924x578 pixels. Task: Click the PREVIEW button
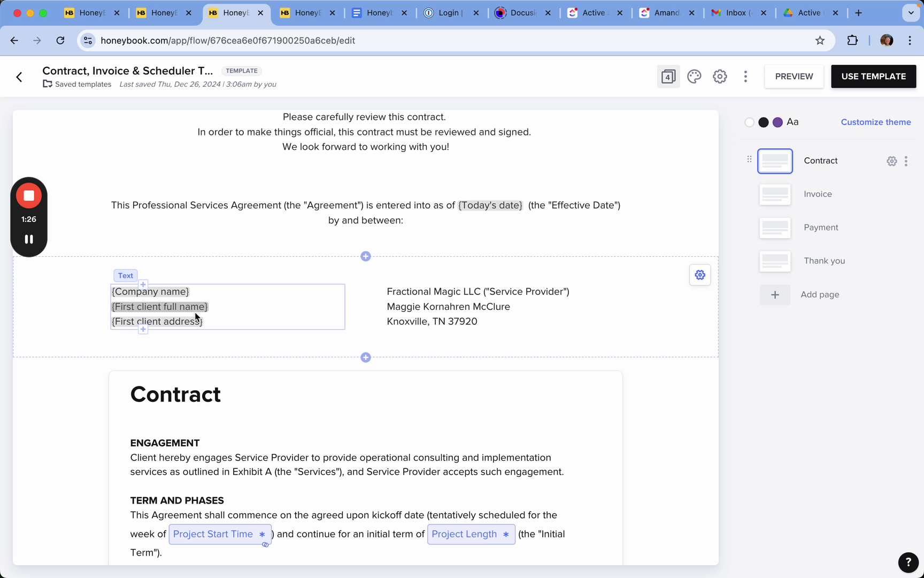coord(794,77)
